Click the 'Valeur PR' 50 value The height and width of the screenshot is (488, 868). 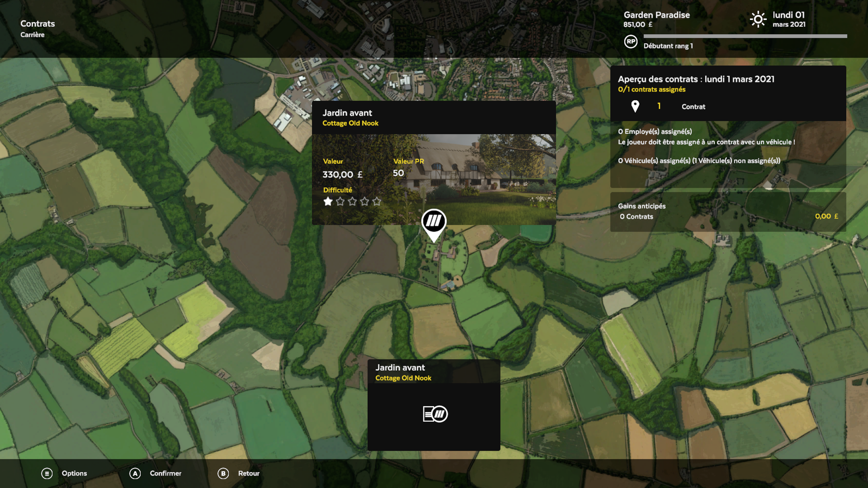[398, 173]
